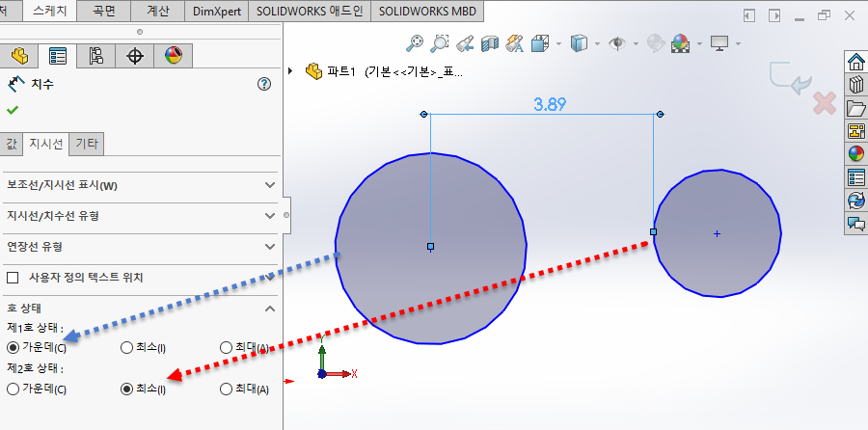Expand the 지시선/치수선 유형 section

pos(269,216)
